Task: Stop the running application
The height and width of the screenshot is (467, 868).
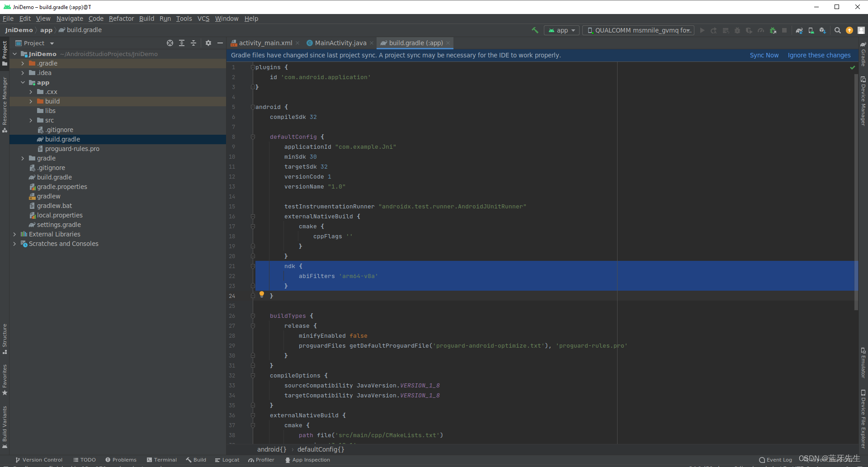Action: point(785,30)
